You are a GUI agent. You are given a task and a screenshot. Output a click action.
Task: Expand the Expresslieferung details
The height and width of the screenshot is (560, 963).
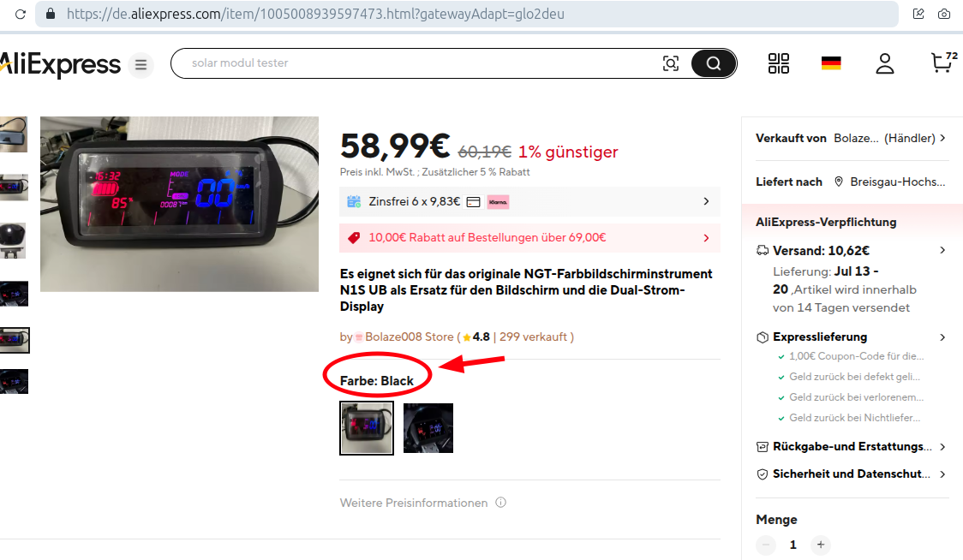click(852, 337)
